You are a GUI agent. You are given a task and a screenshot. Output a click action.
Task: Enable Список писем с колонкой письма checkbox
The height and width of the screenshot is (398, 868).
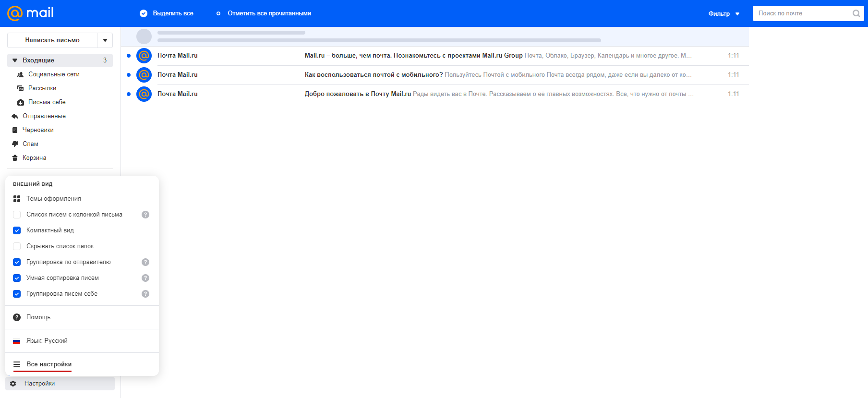(17, 215)
